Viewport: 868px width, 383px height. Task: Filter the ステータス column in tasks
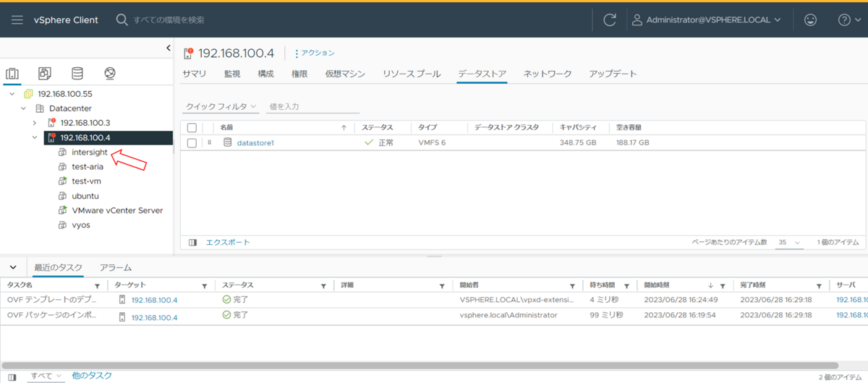323,286
